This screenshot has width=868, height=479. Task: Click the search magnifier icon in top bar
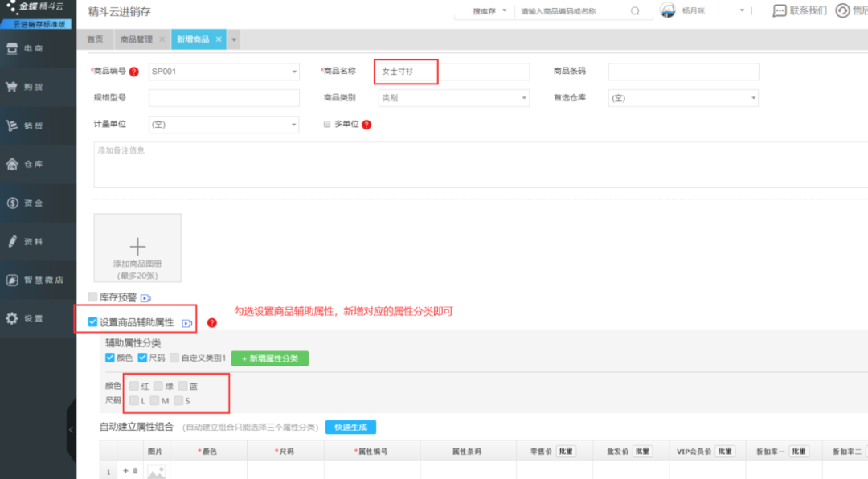coord(635,11)
